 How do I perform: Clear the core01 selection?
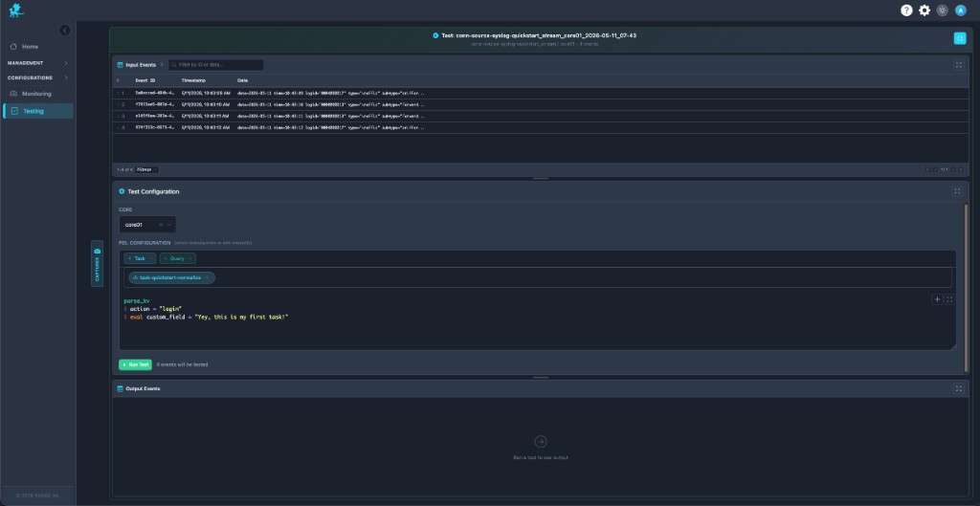click(x=161, y=224)
